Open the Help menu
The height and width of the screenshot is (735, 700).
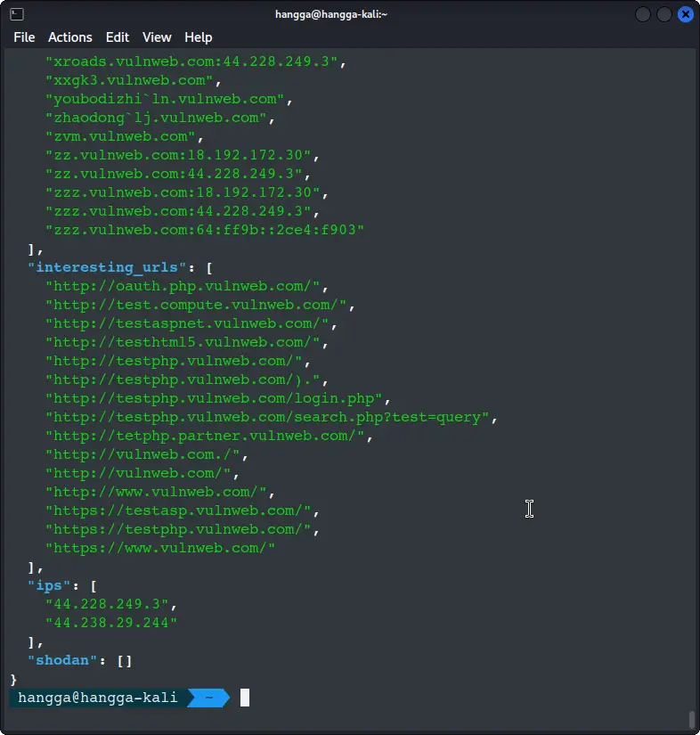coord(198,37)
